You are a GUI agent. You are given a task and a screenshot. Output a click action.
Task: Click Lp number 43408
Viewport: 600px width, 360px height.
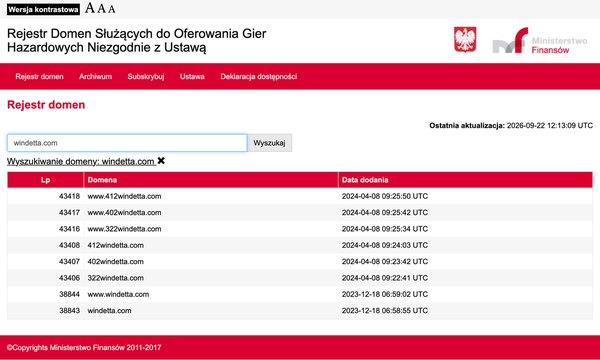click(69, 245)
